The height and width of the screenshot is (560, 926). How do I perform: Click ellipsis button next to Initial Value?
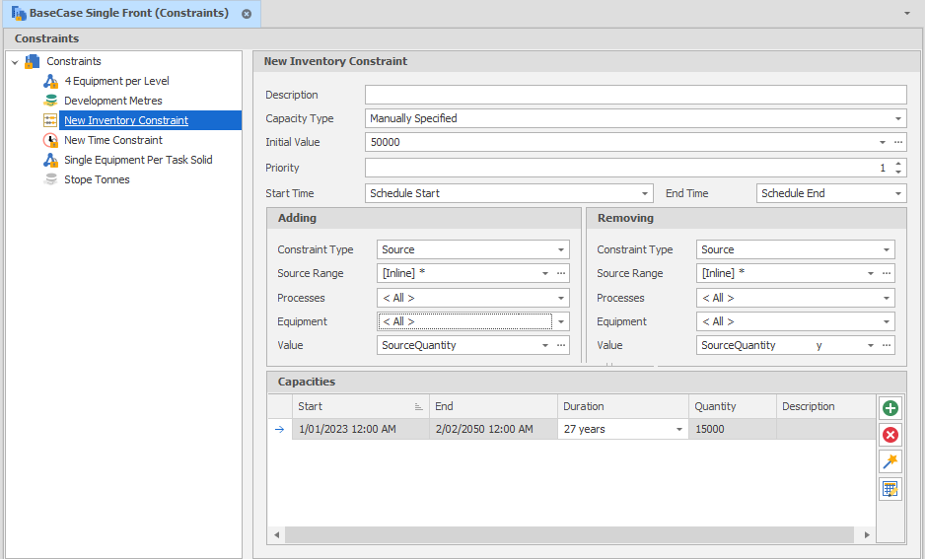[898, 142]
